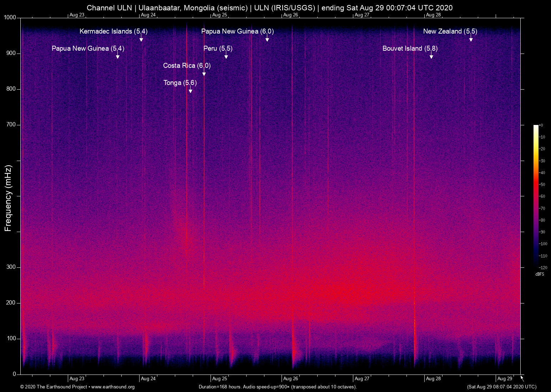This screenshot has height=392, width=551.
Task: Click the arrow below Papua New Guinea (5.4)
Action: [x=118, y=56]
